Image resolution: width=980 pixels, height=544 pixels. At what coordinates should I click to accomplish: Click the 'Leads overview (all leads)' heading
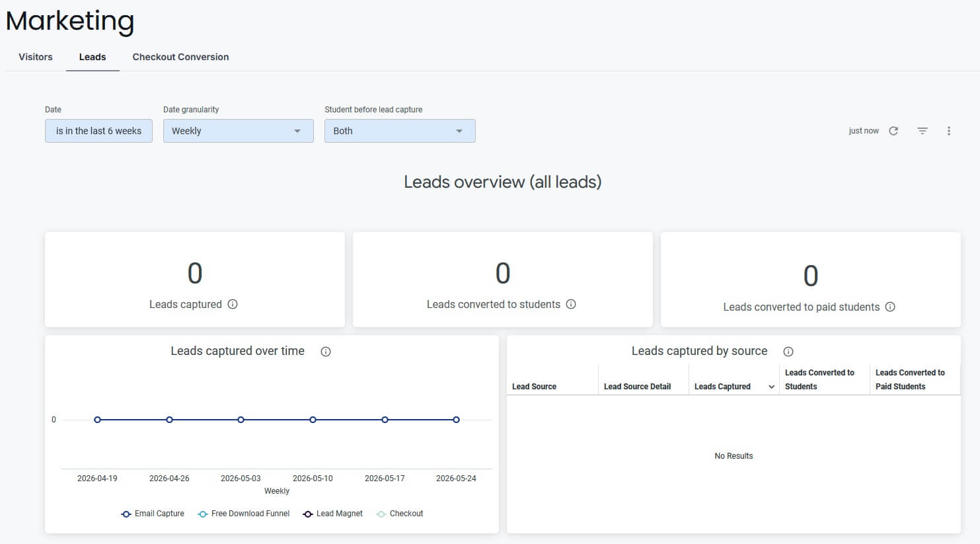tap(503, 182)
